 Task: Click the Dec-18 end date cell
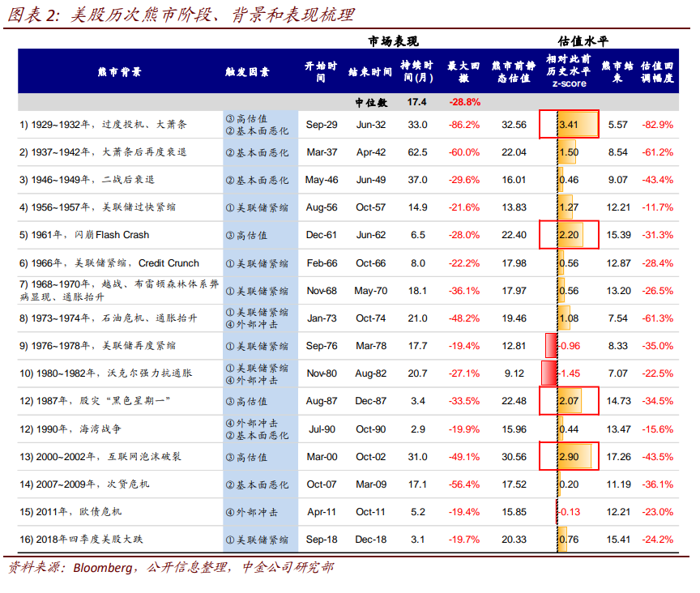(371, 540)
